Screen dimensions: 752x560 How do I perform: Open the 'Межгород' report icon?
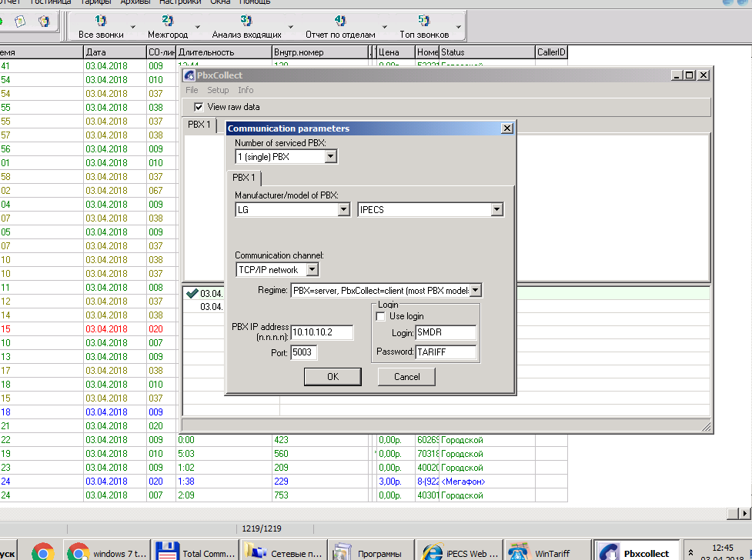pos(167,21)
